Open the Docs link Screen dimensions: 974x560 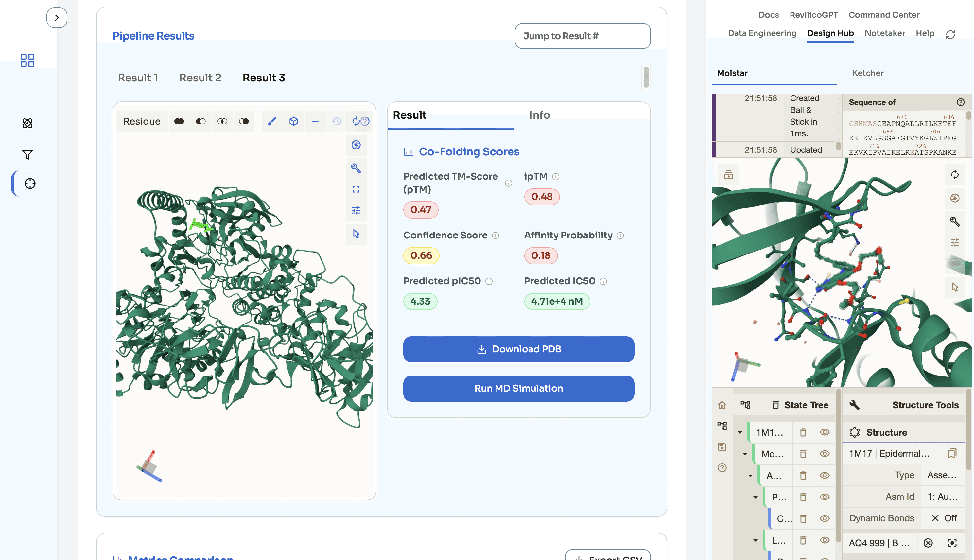(x=769, y=15)
